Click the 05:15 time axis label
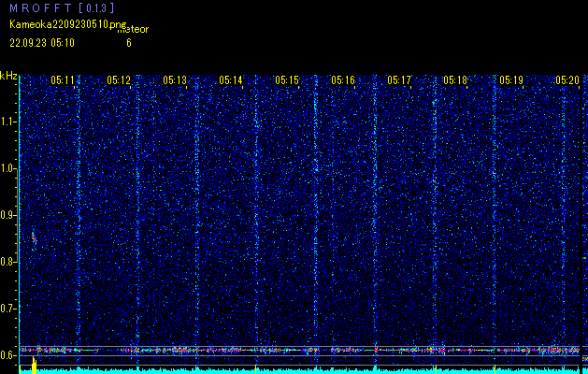This screenshot has height=374, width=588. (x=287, y=79)
